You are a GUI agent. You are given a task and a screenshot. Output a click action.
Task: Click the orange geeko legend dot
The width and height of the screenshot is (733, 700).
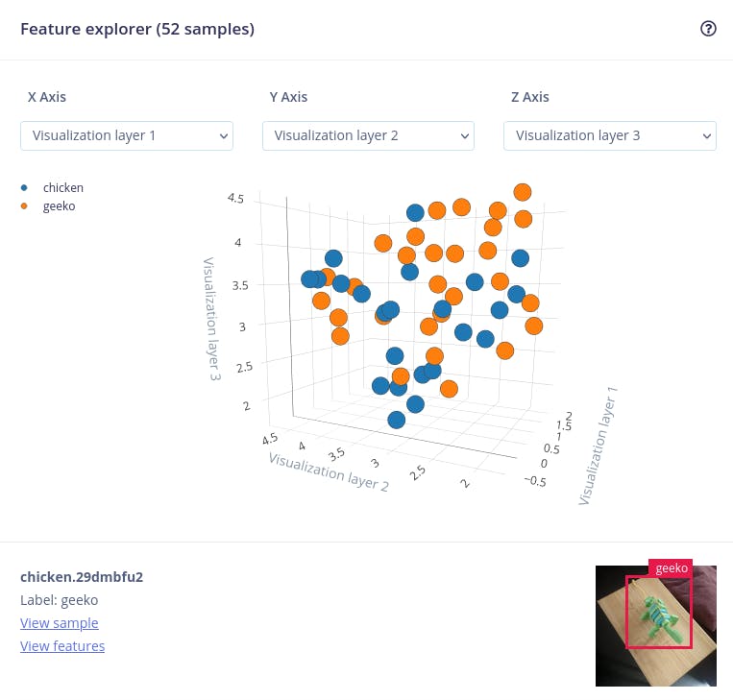click(24, 205)
